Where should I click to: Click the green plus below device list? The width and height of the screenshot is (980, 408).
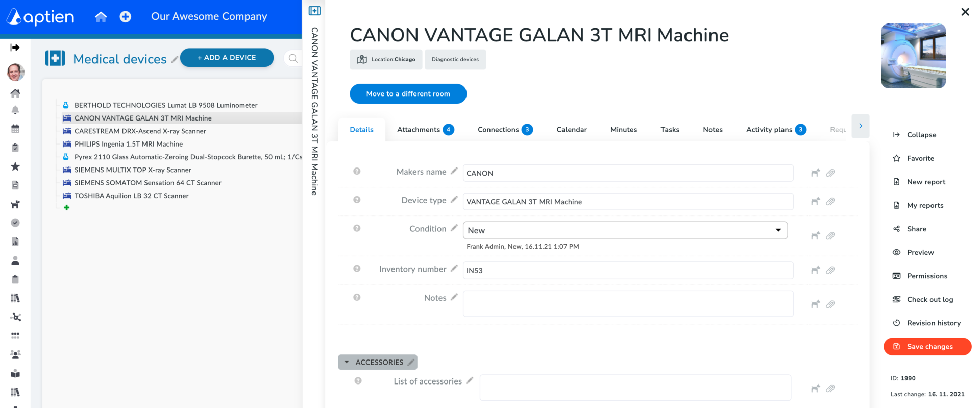click(x=66, y=207)
